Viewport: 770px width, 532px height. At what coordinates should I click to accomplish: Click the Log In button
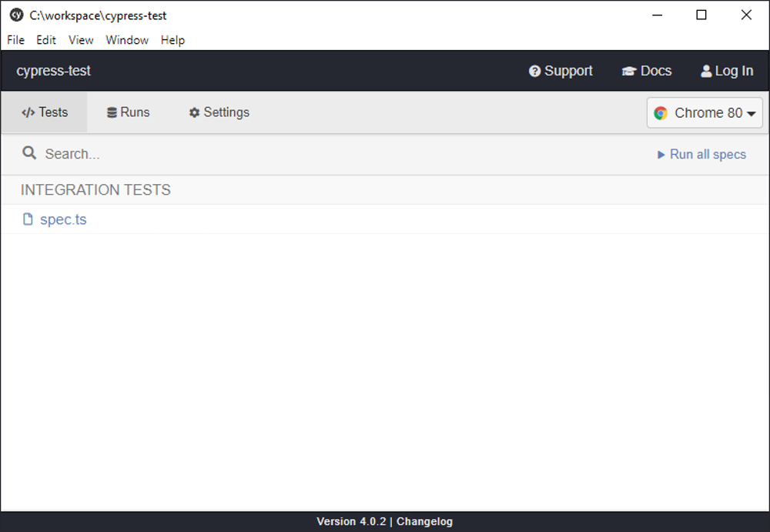pyautogui.click(x=727, y=71)
